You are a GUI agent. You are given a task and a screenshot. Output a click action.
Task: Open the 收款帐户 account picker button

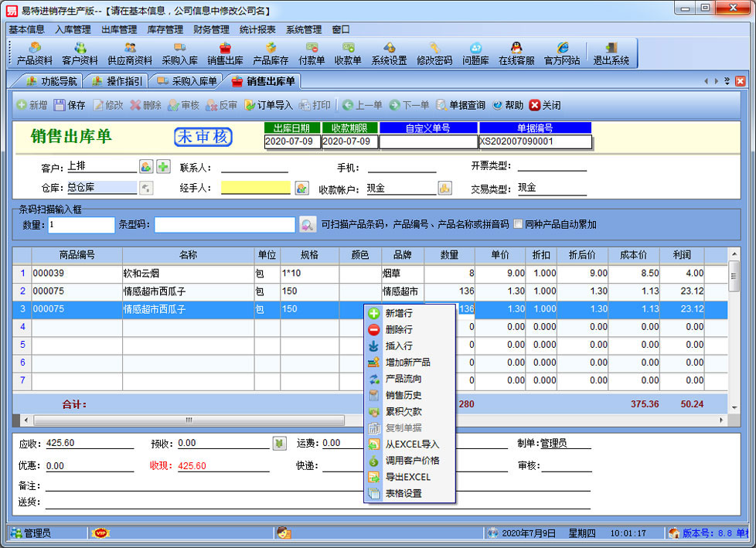coord(444,188)
